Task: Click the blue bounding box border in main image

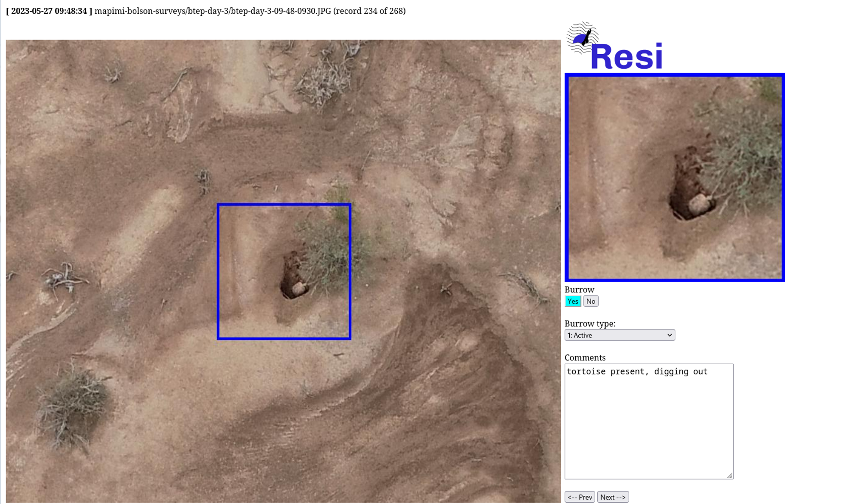Action: pos(218,272)
